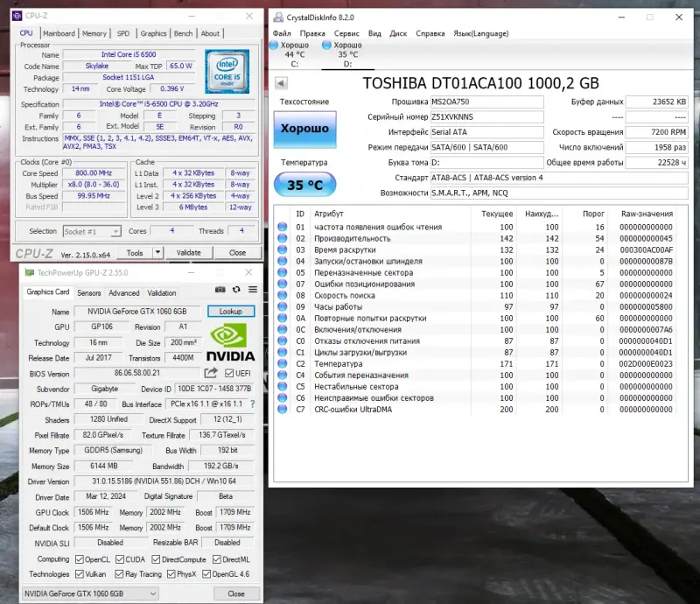Click status circle for attribute 03 spin-up time
Screen dimensions: 700x604
[x=282, y=249]
